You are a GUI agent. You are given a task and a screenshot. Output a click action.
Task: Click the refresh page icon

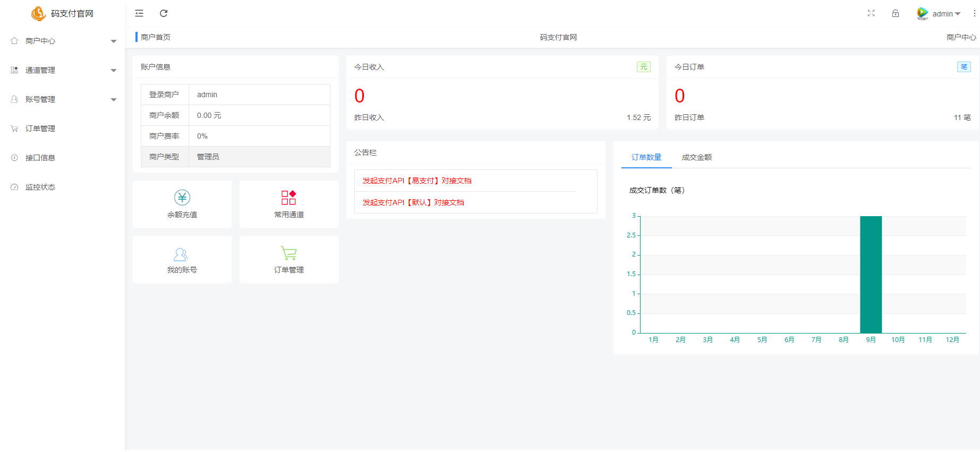(x=164, y=13)
